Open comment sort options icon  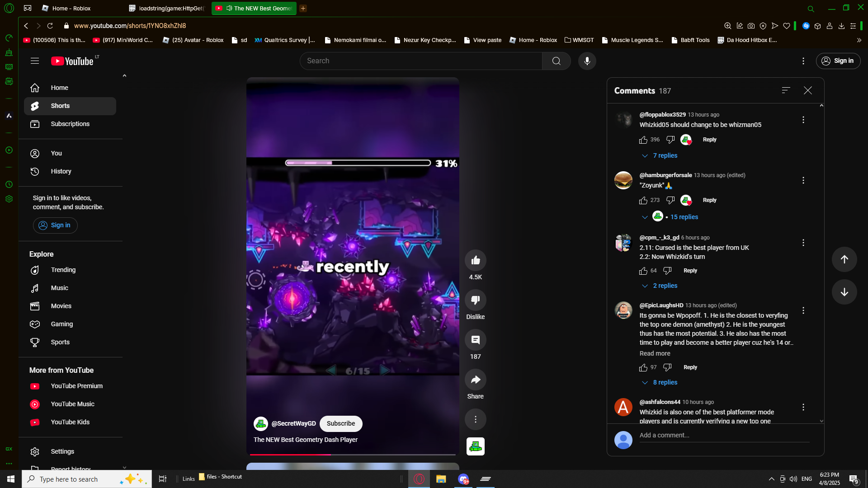786,90
